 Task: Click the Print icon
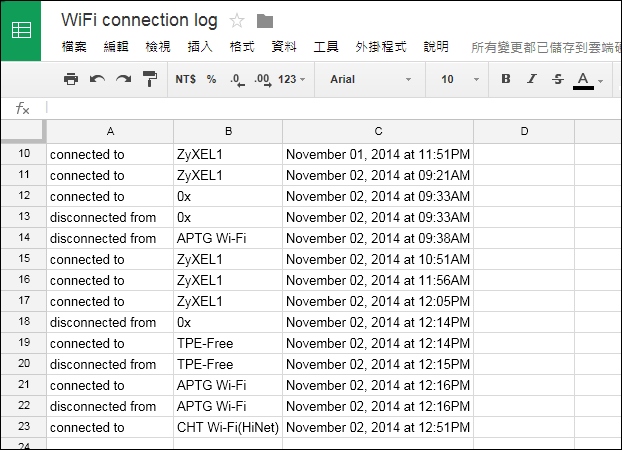[71, 79]
